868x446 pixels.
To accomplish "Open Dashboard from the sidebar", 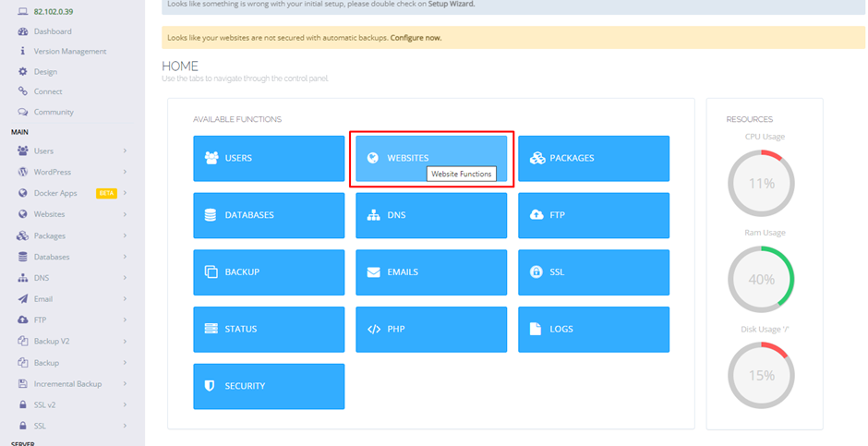I will [53, 31].
